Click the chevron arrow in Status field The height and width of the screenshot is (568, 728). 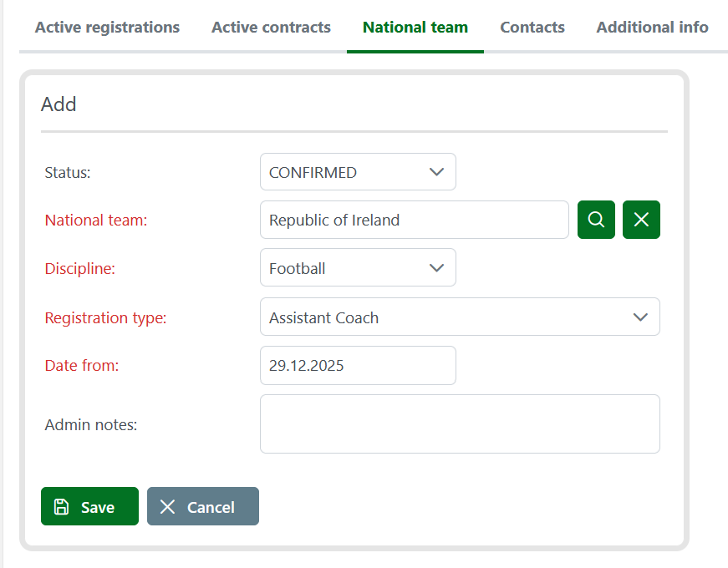pos(436,172)
